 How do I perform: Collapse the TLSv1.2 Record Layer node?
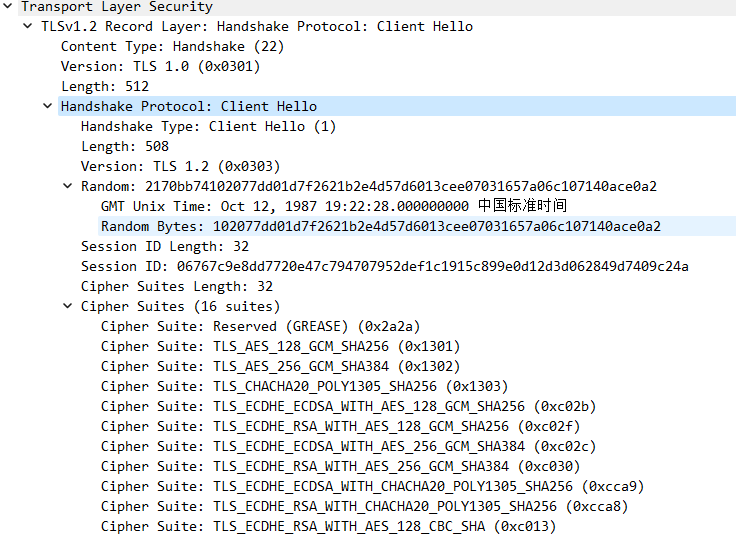coord(28,26)
